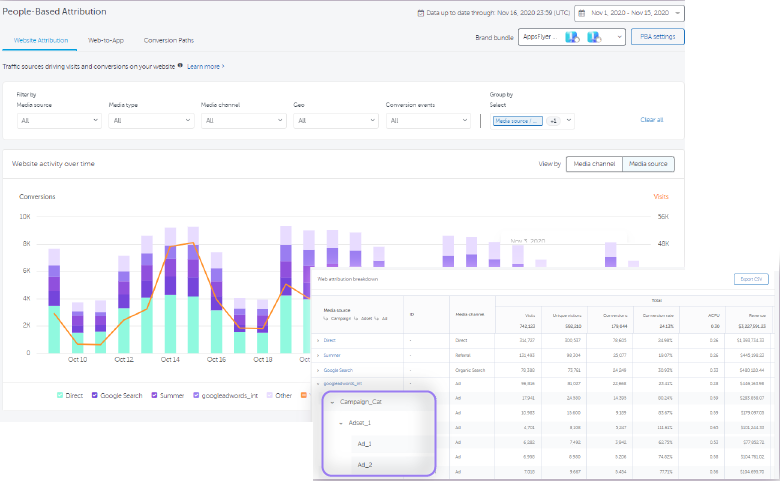Collapse the Campaign_Cat tree row
Screen dimensions: 780x481
click(332, 403)
